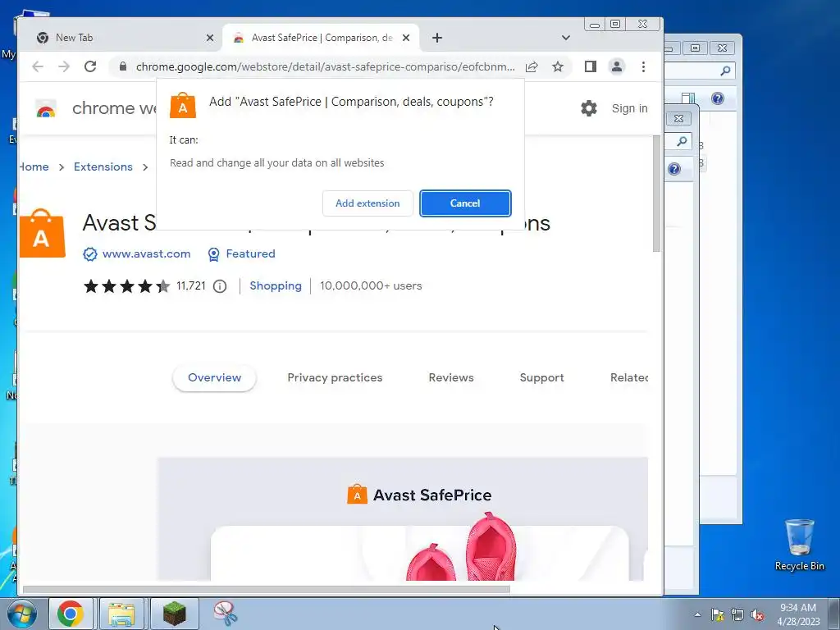Open the Shopping category link

point(276,286)
